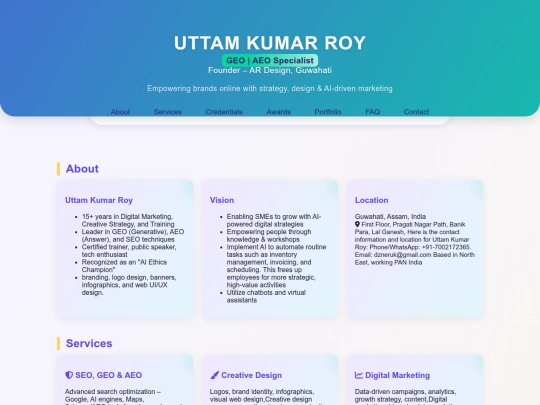
Task: Open the Portfolio navigation link
Action: (x=328, y=112)
